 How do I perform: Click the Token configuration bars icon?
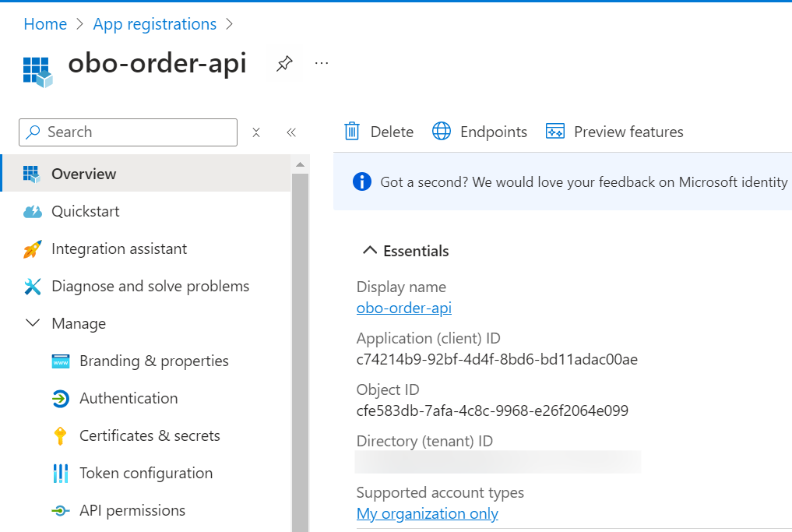(x=61, y=474)
